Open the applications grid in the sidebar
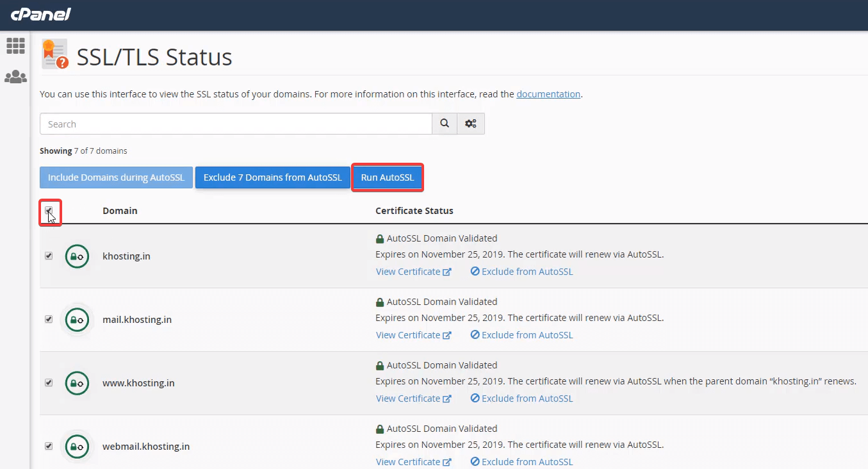The image size is (868, 469). 15,45
